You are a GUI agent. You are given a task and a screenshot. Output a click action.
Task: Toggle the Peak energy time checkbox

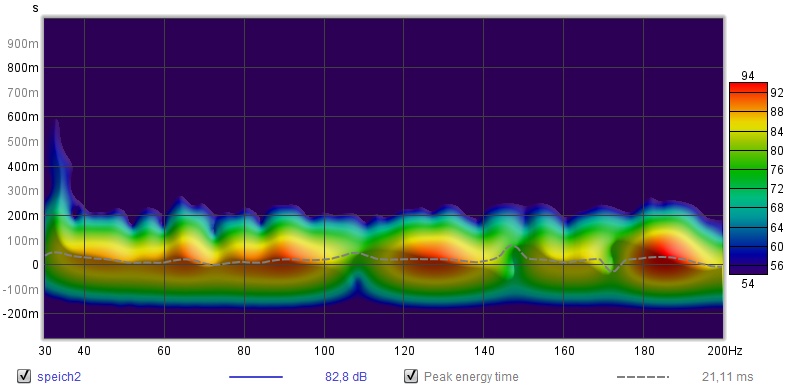coord(411,377)
